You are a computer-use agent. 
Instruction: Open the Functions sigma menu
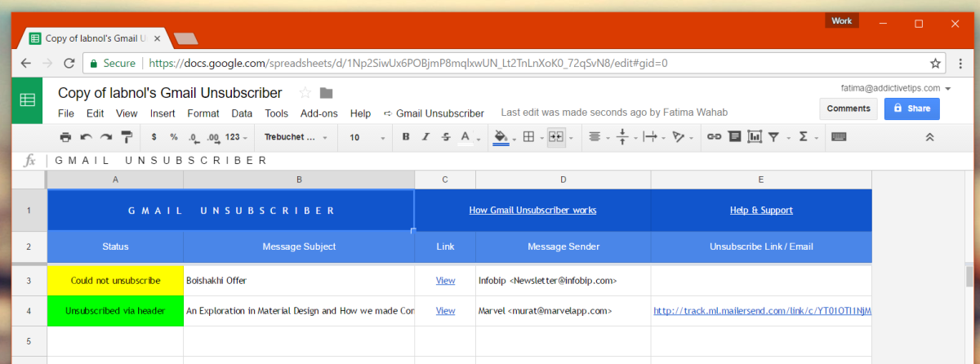coord(807,137)
